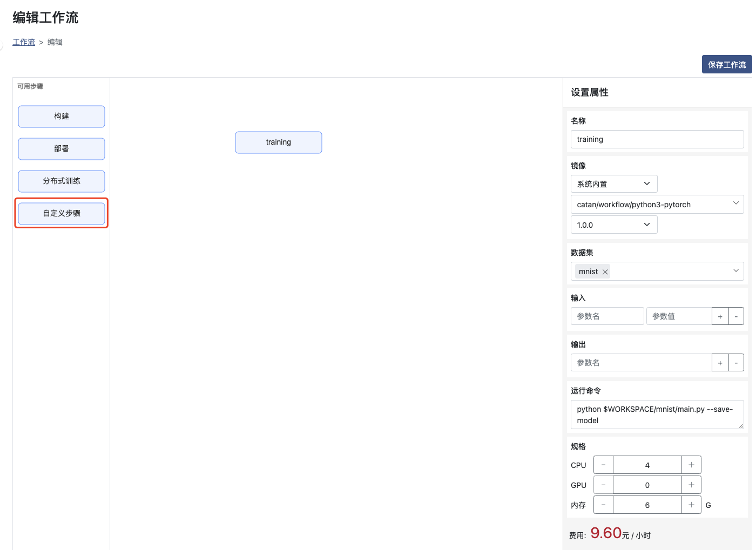Decrease memory with minus button

603,505
